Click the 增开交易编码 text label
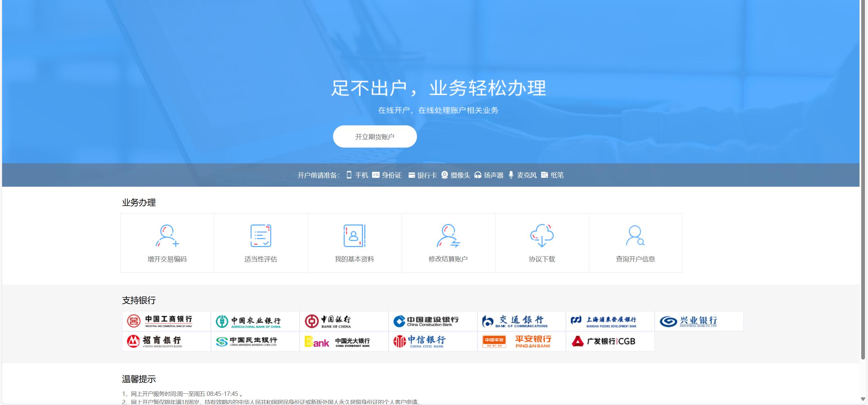Image resolution: width=868 pixels, height=405 pixels. click(x=167, y=259)
